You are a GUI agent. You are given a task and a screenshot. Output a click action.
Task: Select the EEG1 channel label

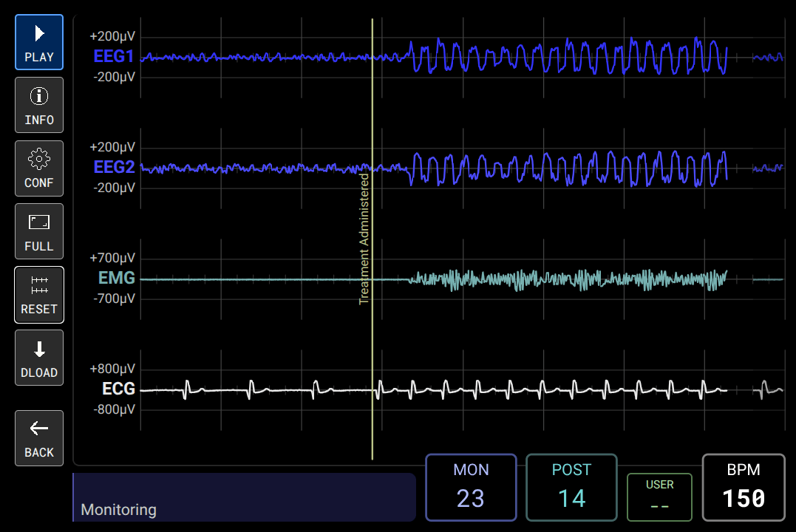pos(114,56)
